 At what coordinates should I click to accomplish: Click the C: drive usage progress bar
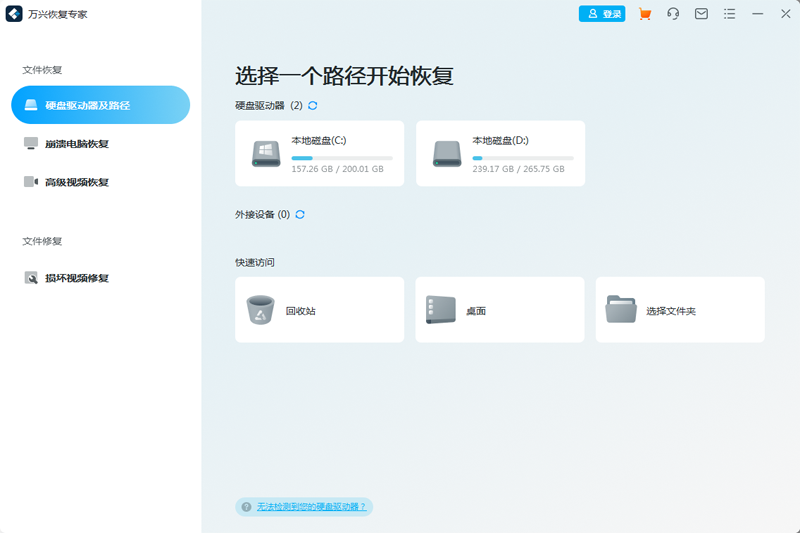(x=342, y=158)
